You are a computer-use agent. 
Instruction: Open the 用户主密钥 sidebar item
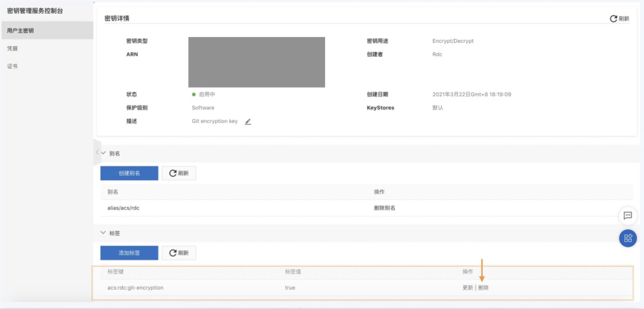46,30
